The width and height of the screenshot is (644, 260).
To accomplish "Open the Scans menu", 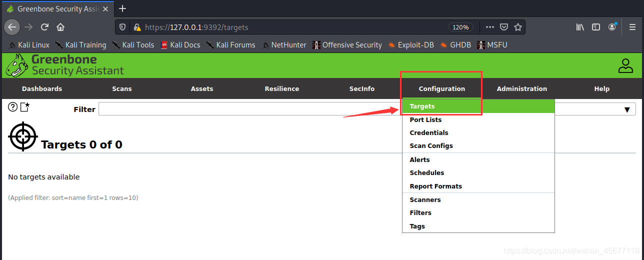I will pos(122,88).
